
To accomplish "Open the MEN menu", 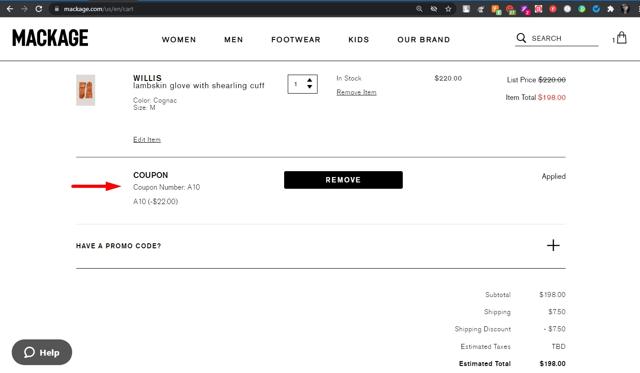I will point(233,40).
